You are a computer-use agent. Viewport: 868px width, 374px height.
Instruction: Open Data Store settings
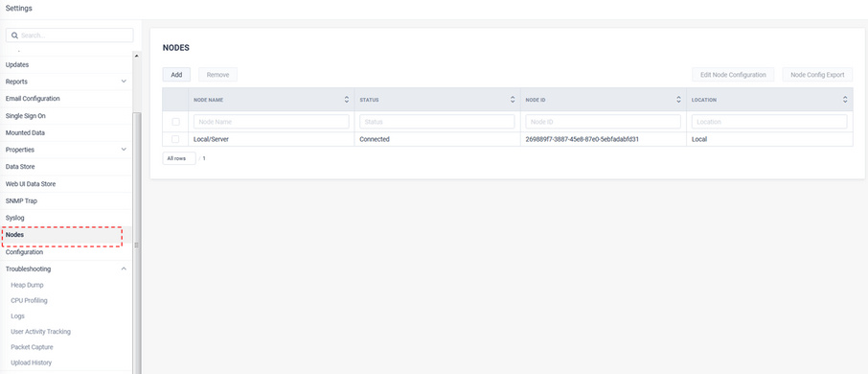[x=20, y=166]
